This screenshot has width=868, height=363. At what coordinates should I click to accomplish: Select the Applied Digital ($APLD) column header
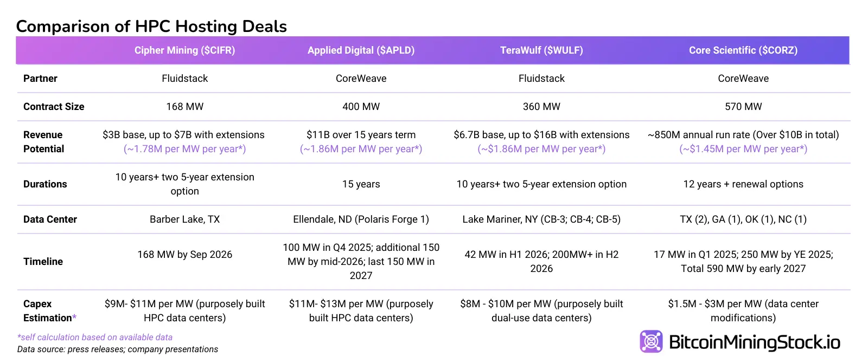tap(361, 50)
